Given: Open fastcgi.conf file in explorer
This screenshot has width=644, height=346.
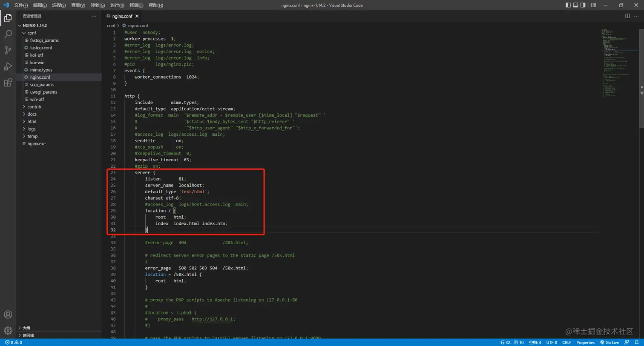Looking at the screenshot, I should coord(41,48).
